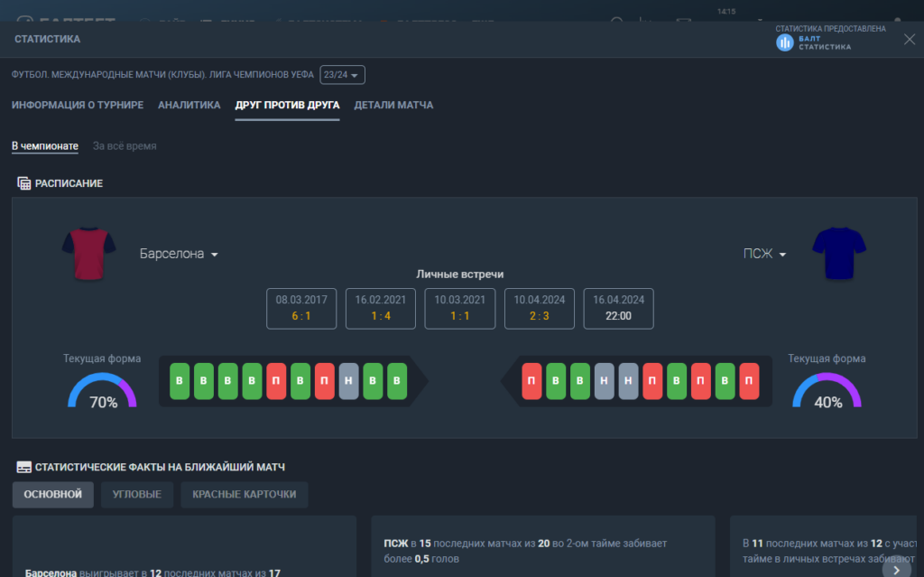Open the Аналитика tab
Image resolution: width=924 pixels, height=577 pixels.
(189, 105)
